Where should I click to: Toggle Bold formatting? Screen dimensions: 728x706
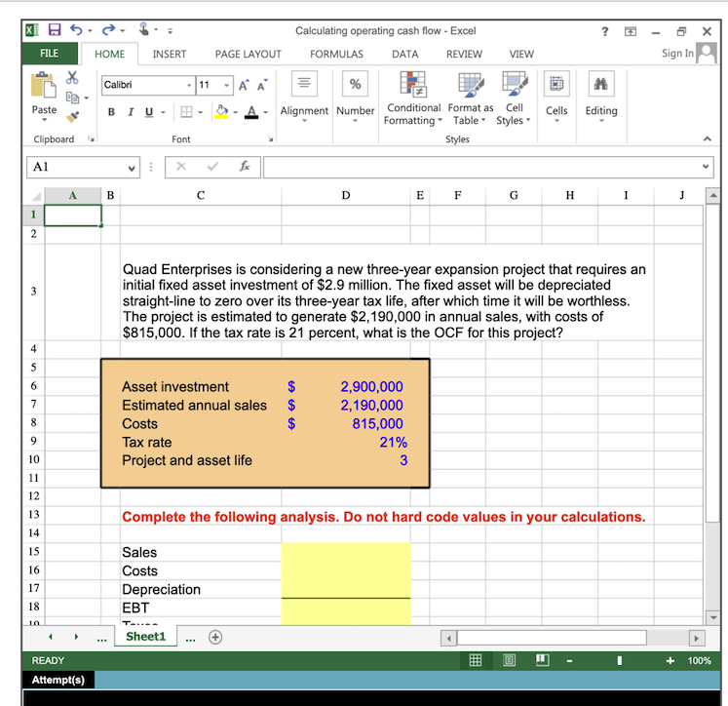pos(111,112)
